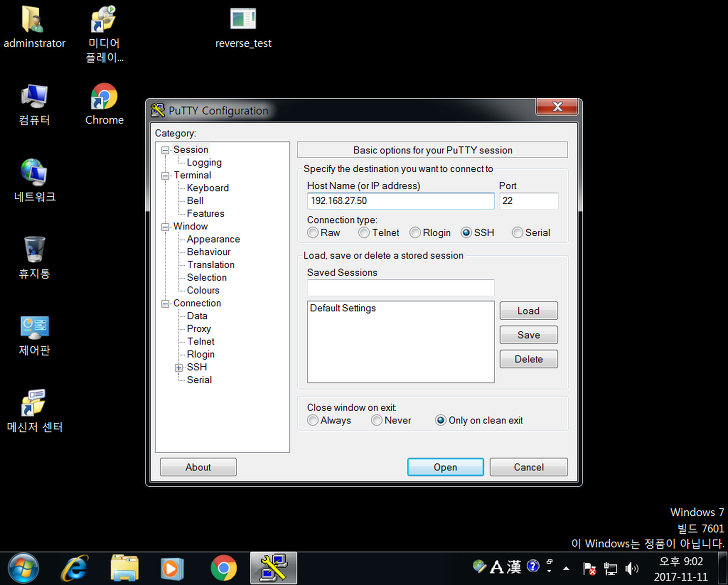Select the 메신저 센터 desktop shortcut
Viewport: 728px width, 585px height.
(x=34, y=411)
